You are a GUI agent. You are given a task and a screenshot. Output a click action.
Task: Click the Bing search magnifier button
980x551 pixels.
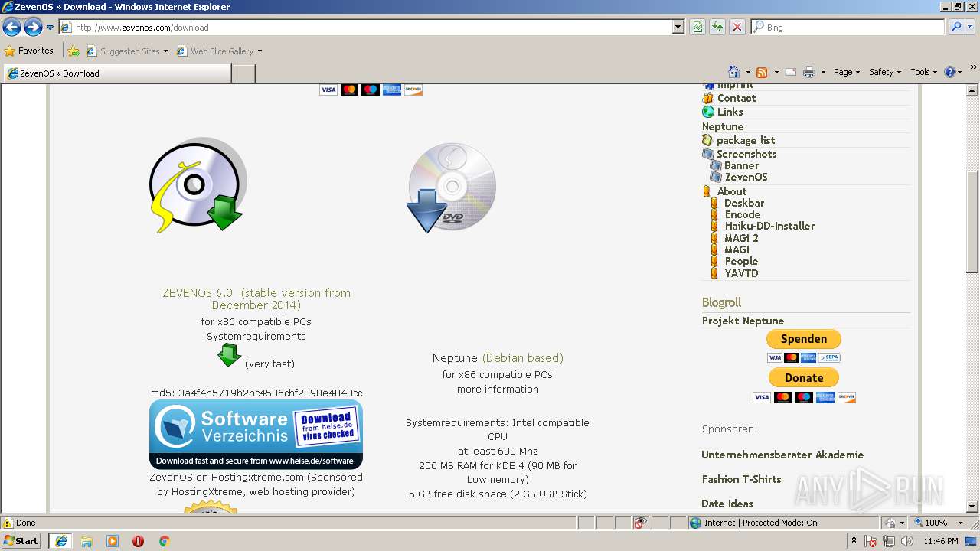[956, 27]
